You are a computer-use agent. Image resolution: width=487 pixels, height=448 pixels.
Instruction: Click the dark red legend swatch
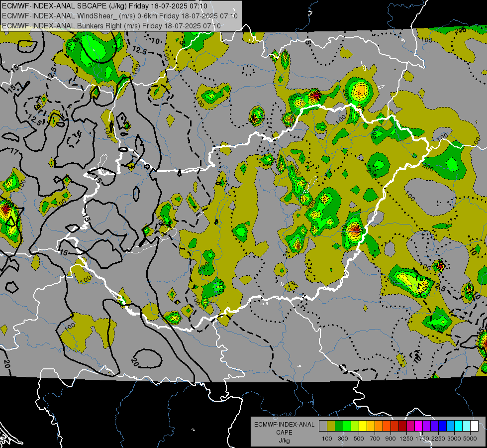point(402,426)
